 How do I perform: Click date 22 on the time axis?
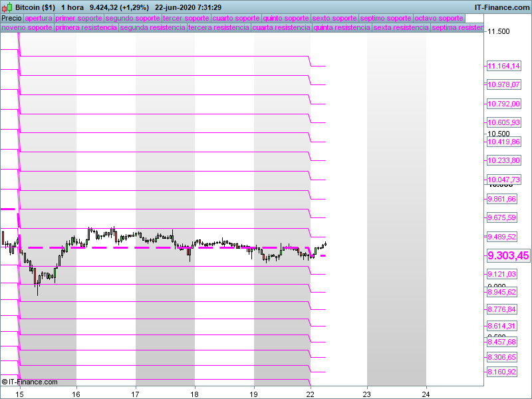pos(311,393)
